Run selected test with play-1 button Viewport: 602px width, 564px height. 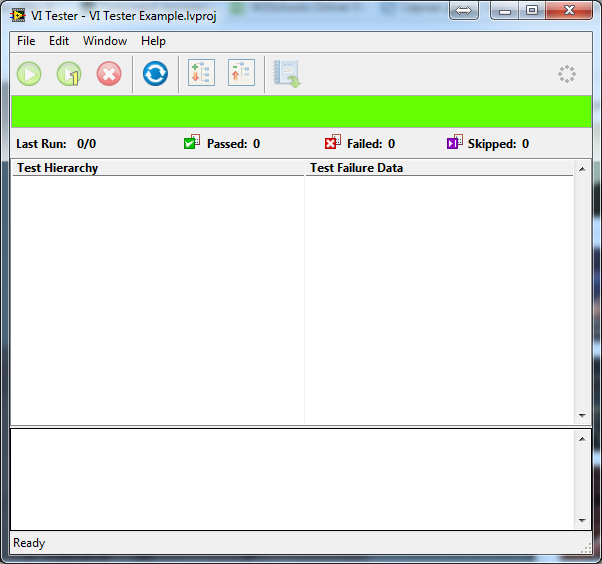[x=69, y=74]
